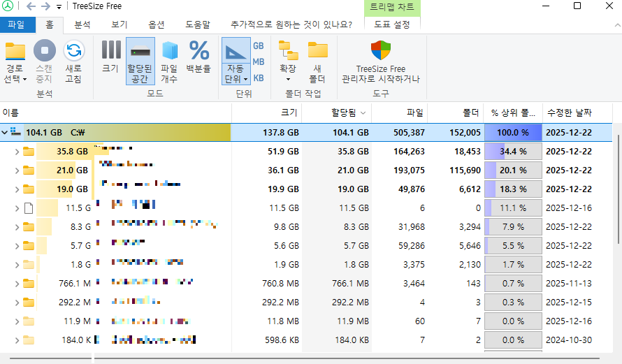
Task: Switch mode to 할당된 공간
Action: pyautogui.click(x=140, y=61)
